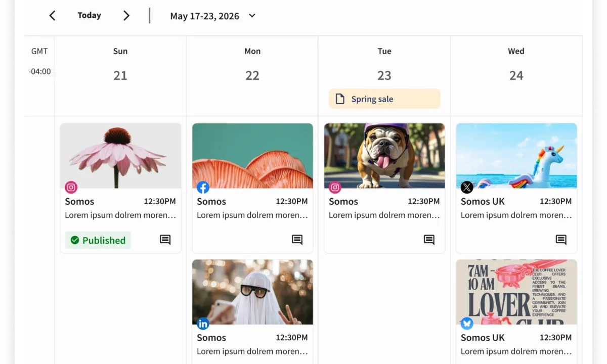Click the Instagram icon on Sunday's post

[x=71, y=188]
